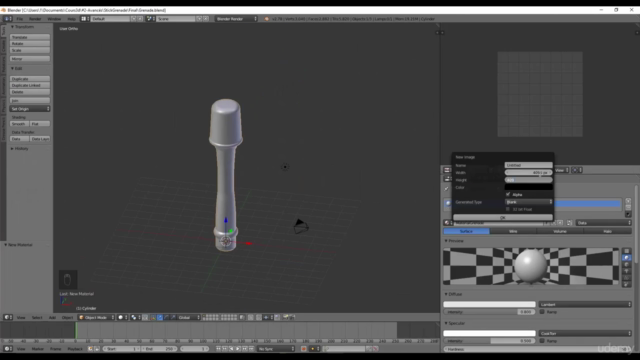Open the 3D viewport editor type icon
This screenshot has height=360, width=640.
7,317
